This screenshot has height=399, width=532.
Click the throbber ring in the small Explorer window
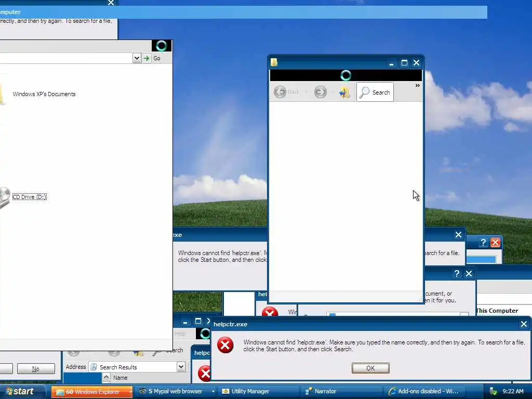pyautogui.click(x=345, y=75)
